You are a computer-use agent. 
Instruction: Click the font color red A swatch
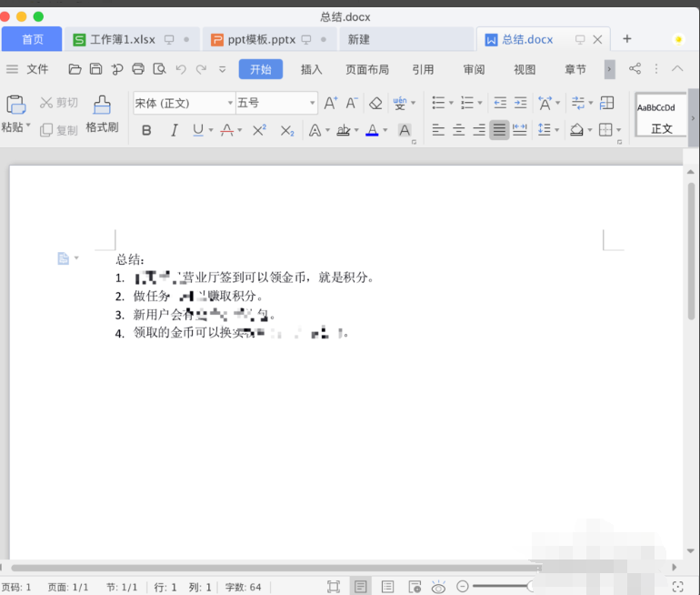(371, 130)
